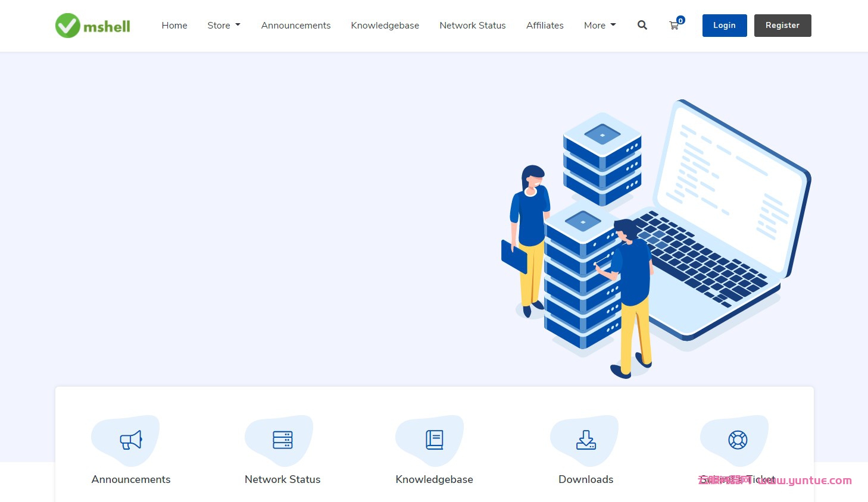
Task: Open the shopping cart icon
Action: [674, 26]
